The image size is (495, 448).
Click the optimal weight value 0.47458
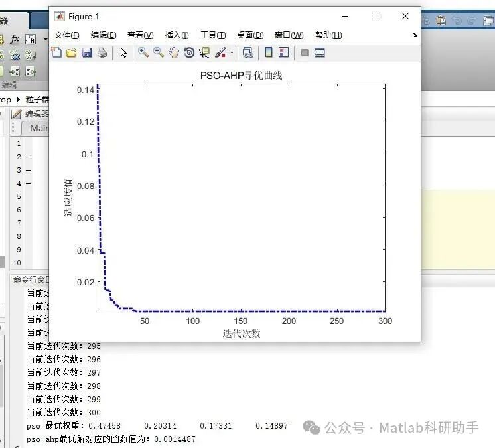click(104, 426)
